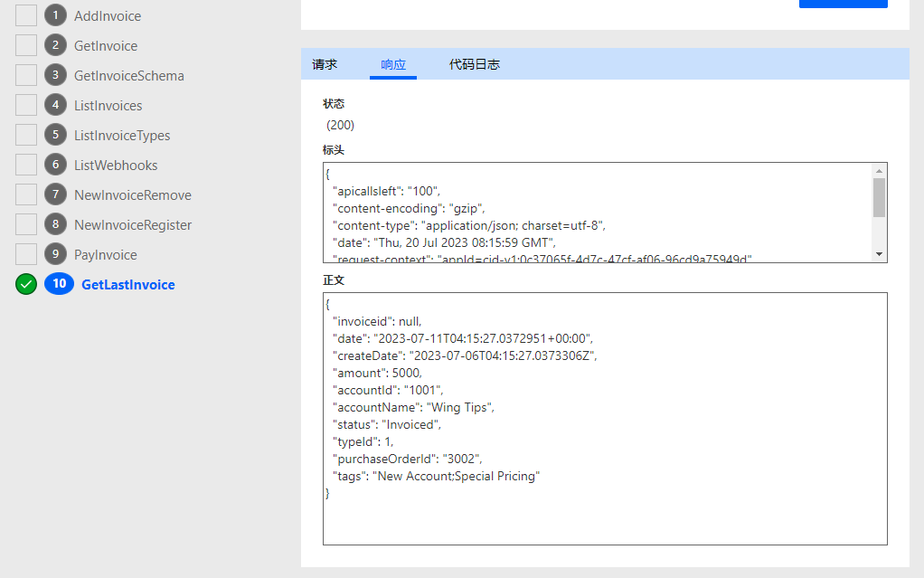This screenshot has width=924, height=578.
Task: Click the "createDate" line in body
Action: click(465, 355)
